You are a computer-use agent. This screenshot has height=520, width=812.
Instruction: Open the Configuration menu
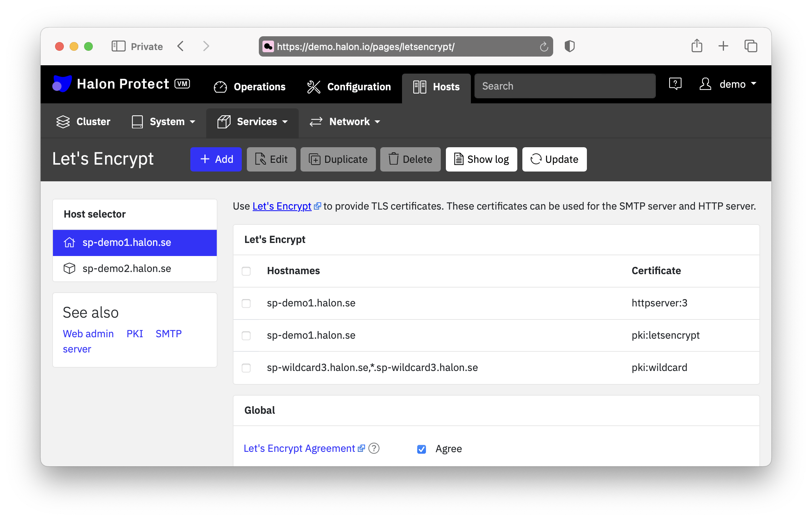click(x=348, y=87)
